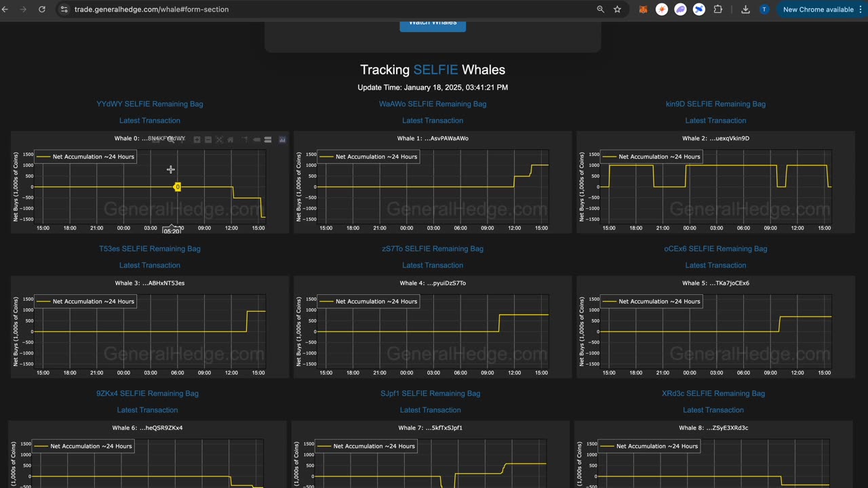
Task: Reload the page with the refresh icon
Action: (x=42, y=9)
